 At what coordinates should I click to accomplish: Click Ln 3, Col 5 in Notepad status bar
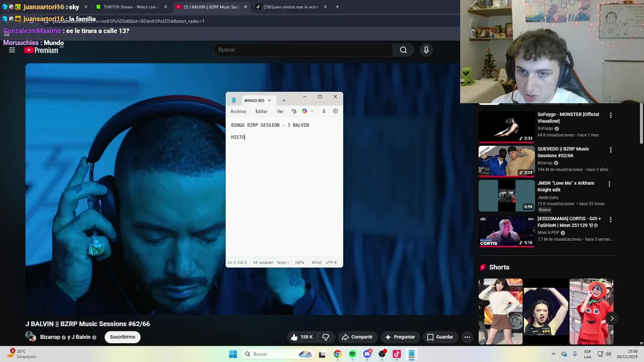(x=237, y=262)
